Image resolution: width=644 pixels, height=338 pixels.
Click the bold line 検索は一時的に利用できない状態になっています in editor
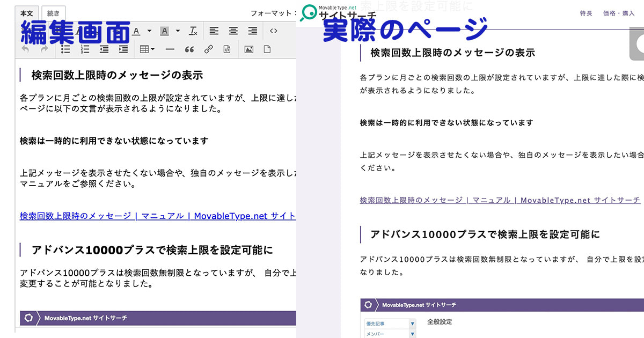114,141
